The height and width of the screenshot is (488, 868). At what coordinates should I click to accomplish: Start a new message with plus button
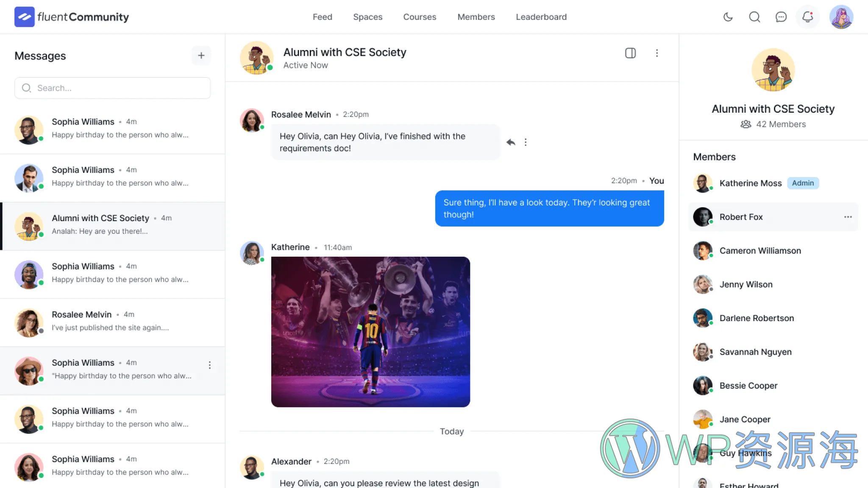point(201,55)
